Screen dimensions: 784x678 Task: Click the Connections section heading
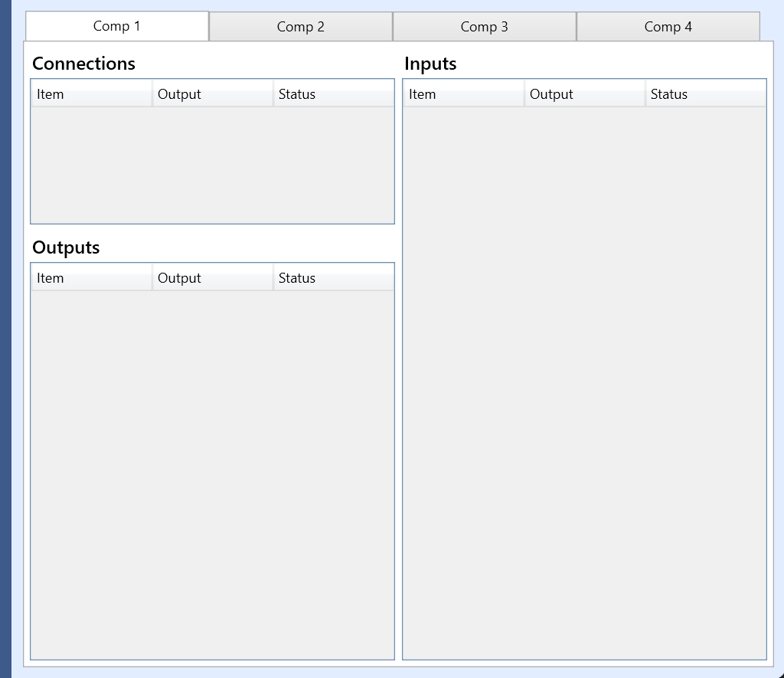(83, 64)
